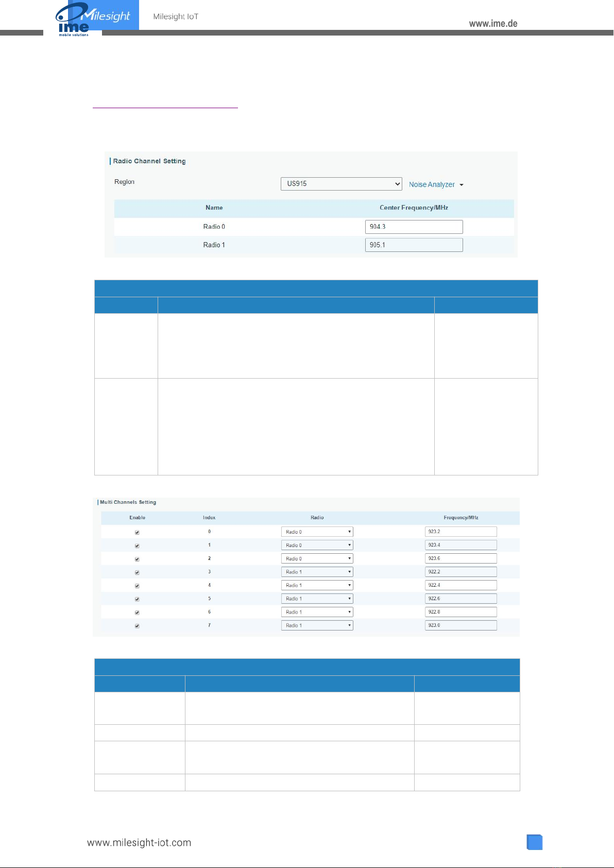614x868 pixels.
Task: Toggle the Enable checkbox for index 4
Action: 137,586
